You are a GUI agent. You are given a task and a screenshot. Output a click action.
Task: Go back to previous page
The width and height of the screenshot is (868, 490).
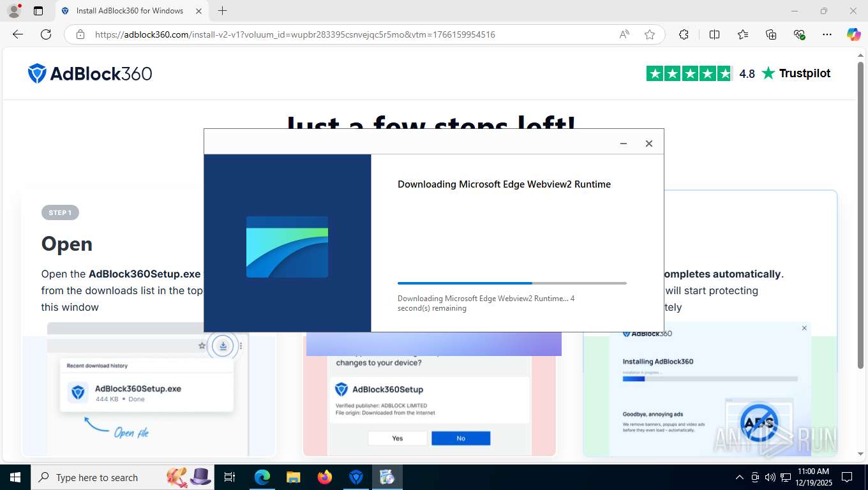tap(18, 34)
